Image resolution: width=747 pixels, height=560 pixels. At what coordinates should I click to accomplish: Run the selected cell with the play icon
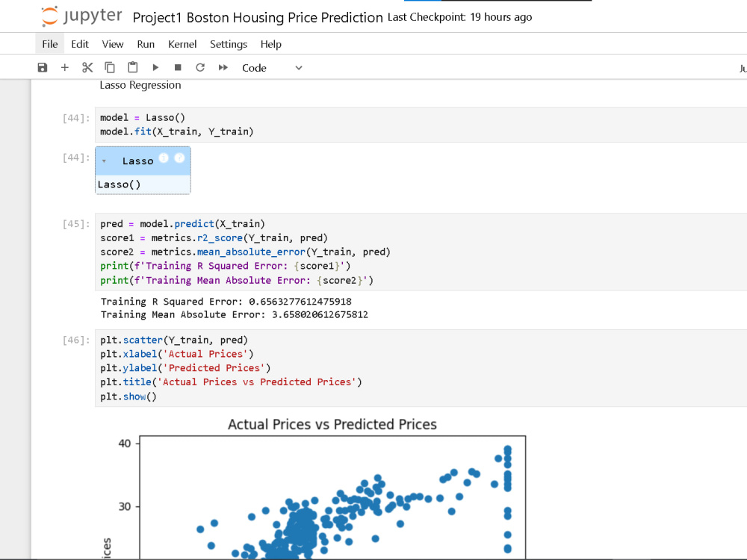[x=155, y=68]
